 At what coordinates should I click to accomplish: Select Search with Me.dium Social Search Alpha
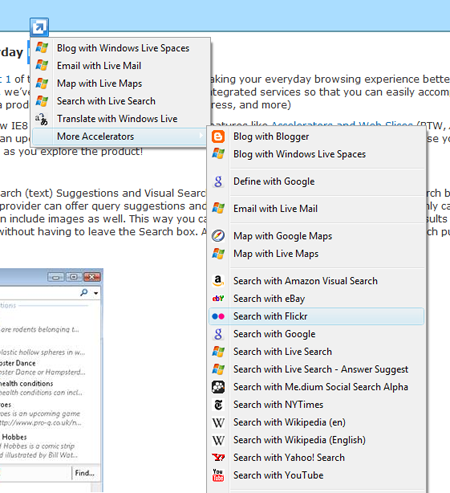point(316,387)
